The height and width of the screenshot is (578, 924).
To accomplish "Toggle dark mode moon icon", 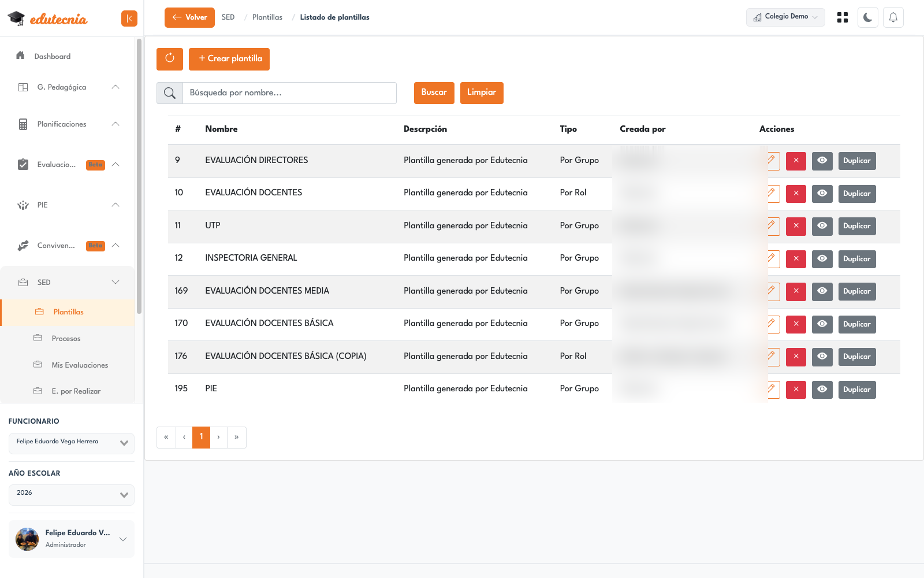I will click(x=868, y=17).
